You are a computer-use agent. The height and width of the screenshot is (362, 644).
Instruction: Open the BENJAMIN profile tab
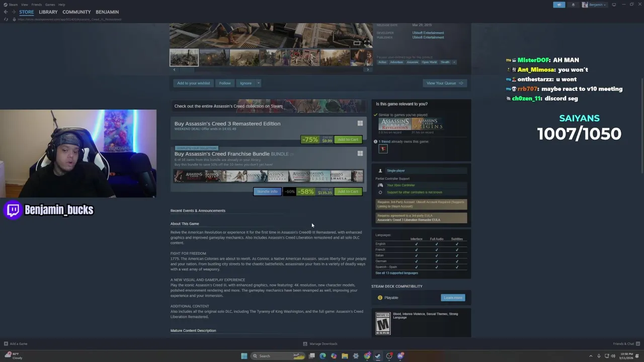[107, 12]
